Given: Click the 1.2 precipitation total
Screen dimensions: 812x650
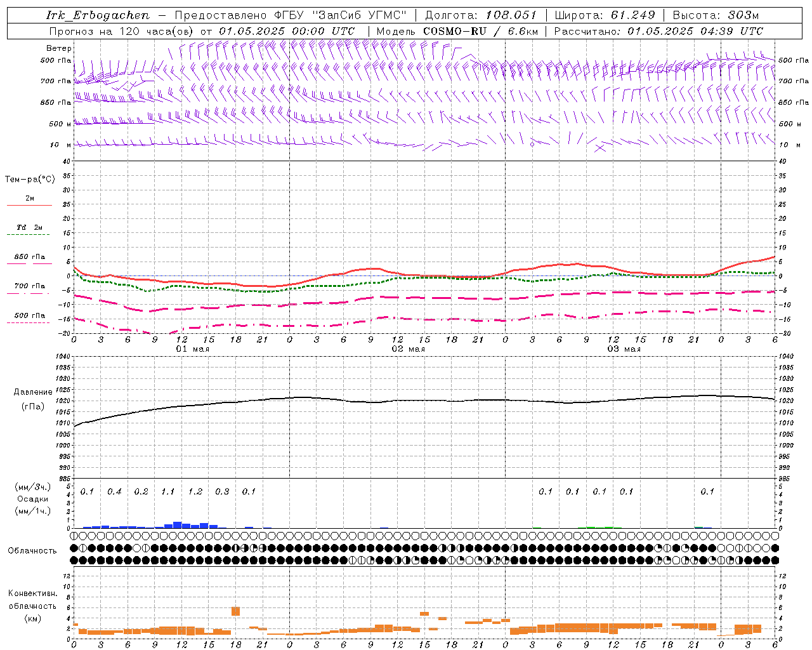Looking at the screenshot, I should tap(195, 492).
